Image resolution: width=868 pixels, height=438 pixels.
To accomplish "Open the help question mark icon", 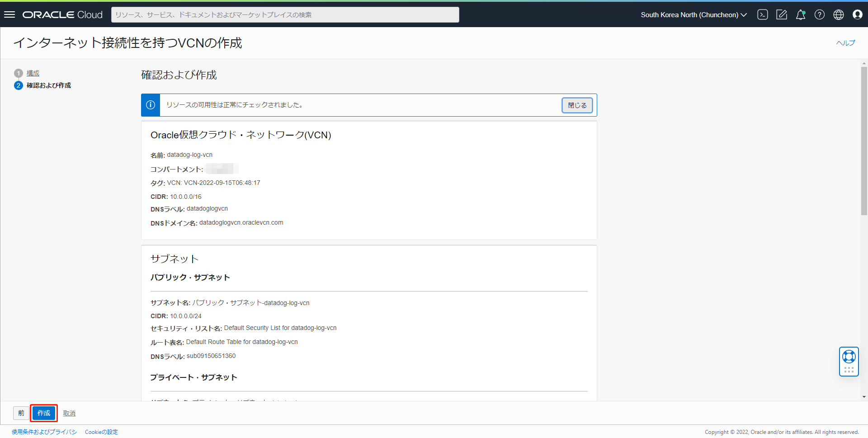I will point(819,14).
